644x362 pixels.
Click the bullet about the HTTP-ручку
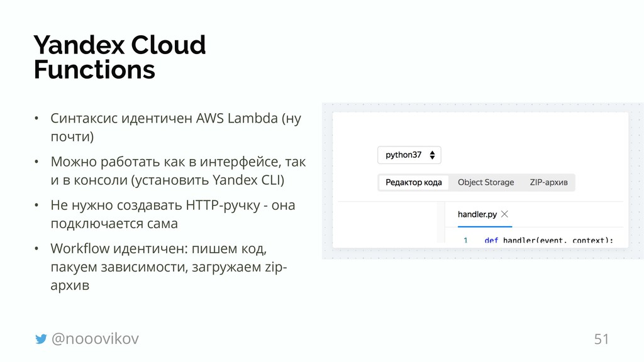click(172, 214)
